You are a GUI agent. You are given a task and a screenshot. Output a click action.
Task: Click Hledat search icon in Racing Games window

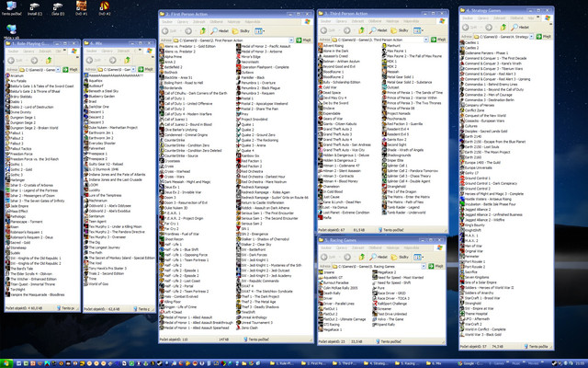379,257
